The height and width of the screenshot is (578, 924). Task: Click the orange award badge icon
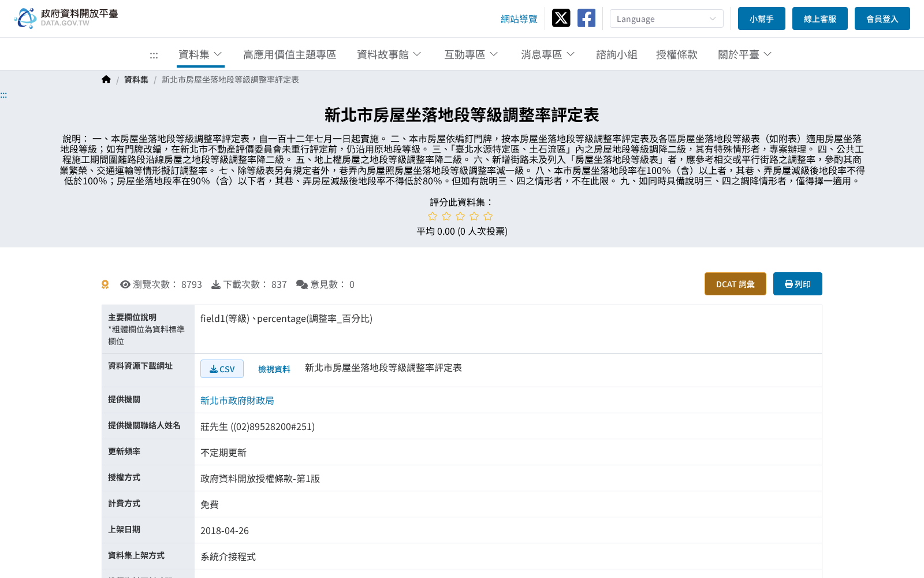click(x=105, y=284)
